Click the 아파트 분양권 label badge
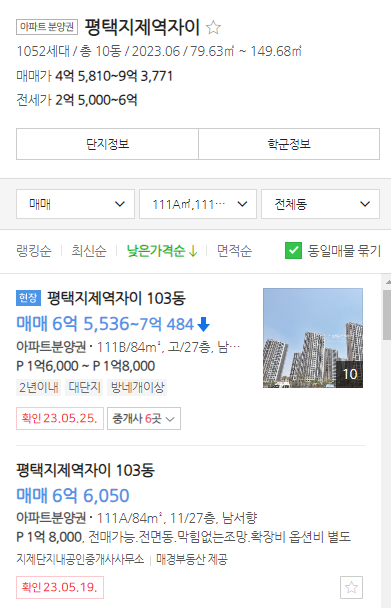The width and height of the screenshot is (391, 608). pyautogui.click(x=47, y=27)
